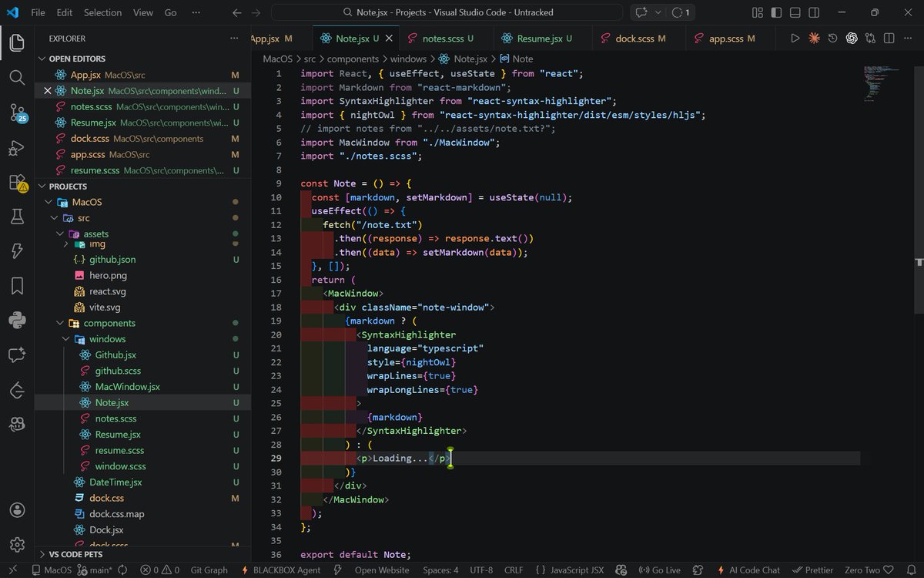
Task: Click AI Code Chat in status bar
Action: point(748,570)
